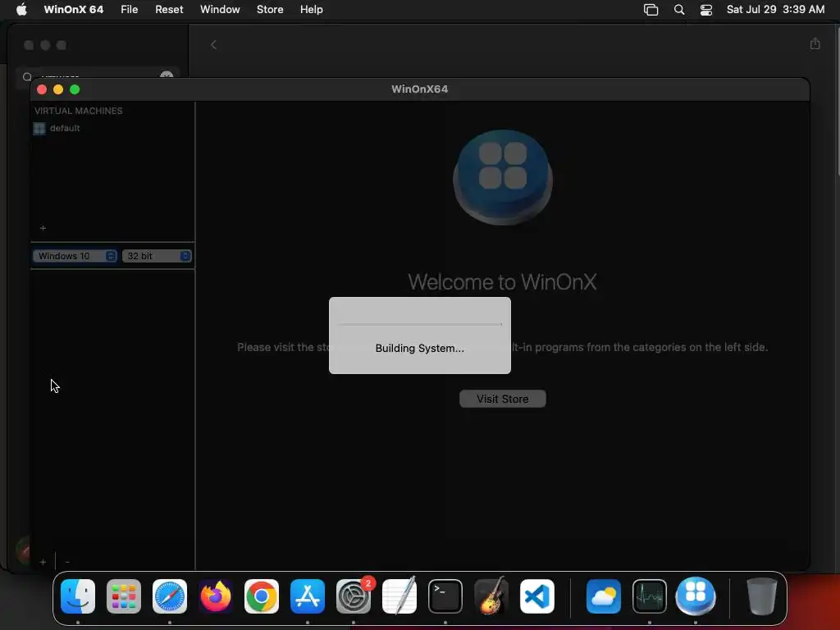Image resolution: width=840 pixels, height=630 pixels.
Task: Open the 32 bit architecture dropdown
Action: (x=157, y=256)
